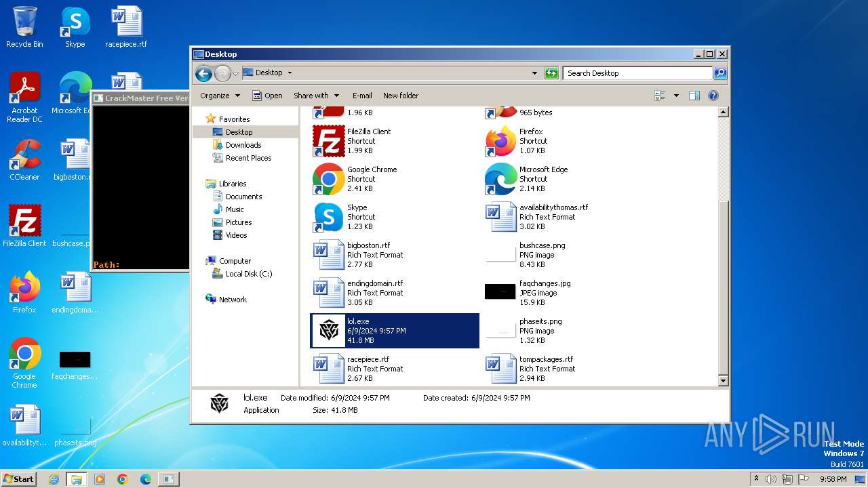Click the file list scroll up arrow
This screenshot has height=488, width=868.
pos(723,112)
